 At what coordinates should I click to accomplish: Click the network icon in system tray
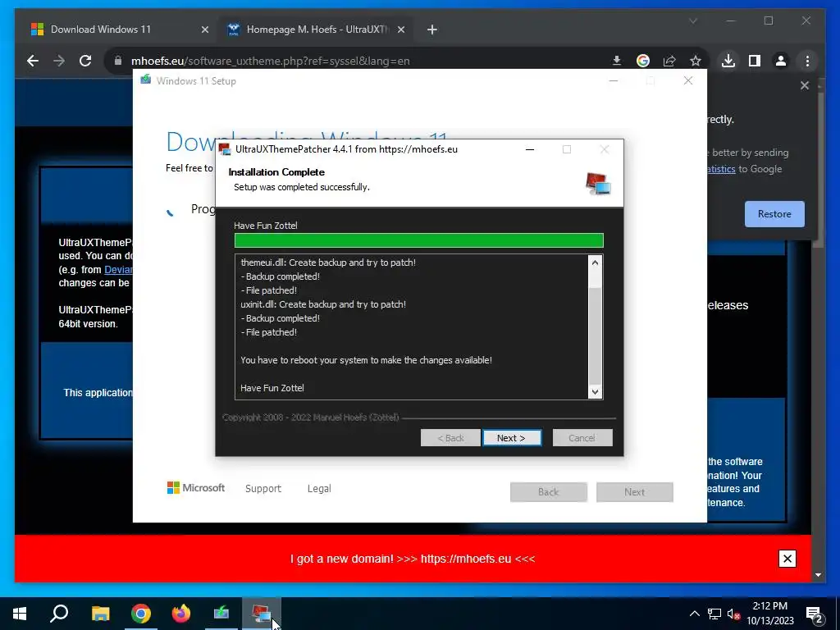714,614
